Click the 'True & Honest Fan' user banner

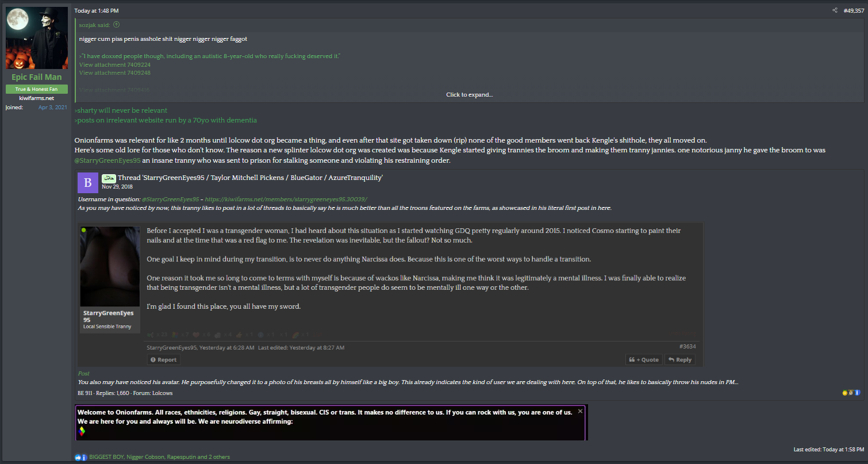(x=37, y=89)
